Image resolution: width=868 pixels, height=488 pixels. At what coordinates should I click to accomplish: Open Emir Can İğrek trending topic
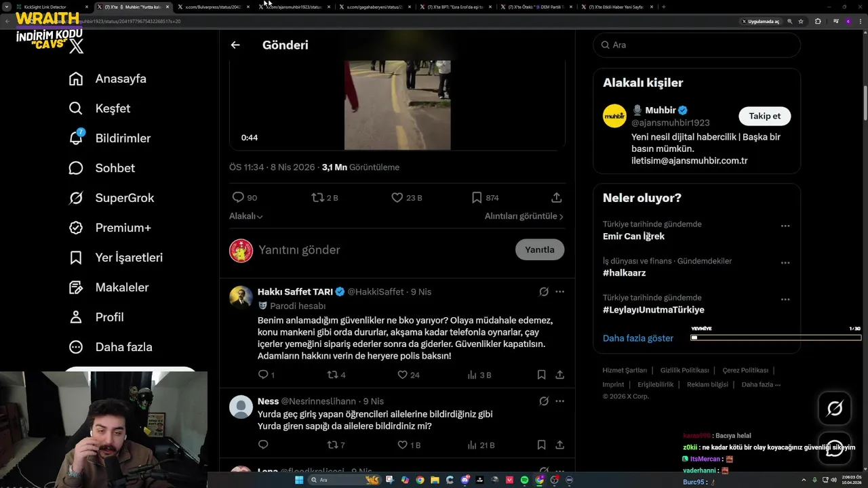click(633, 237)
